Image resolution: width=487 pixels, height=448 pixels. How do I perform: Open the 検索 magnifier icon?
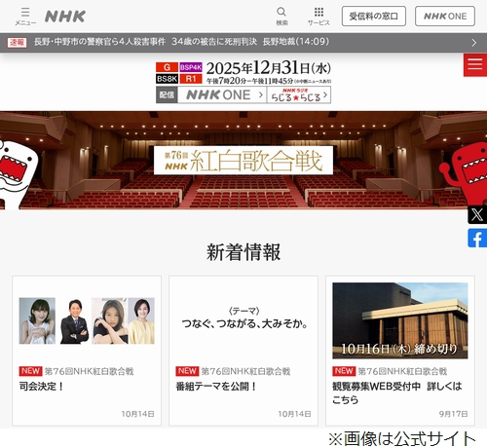[281, 17]
